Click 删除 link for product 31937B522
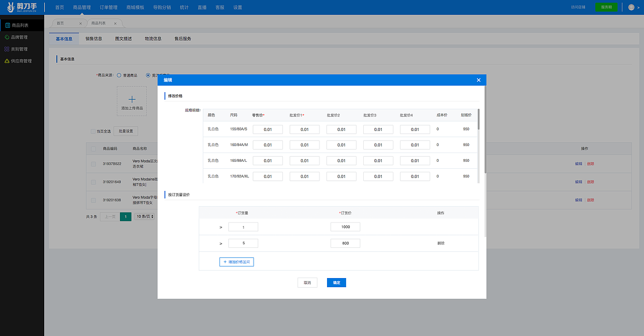Image resolution: width=644 pixels, height=336 pixels. pos(591,164)
